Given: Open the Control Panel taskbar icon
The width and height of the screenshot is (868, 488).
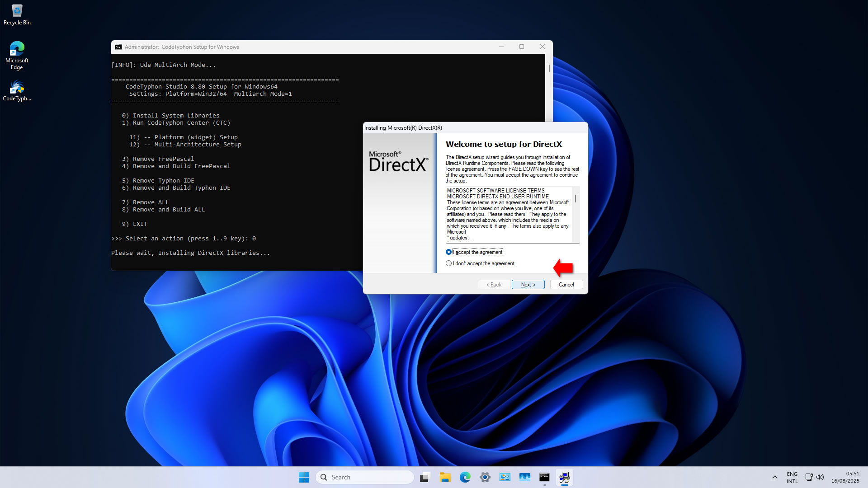Looking at the screenshot, I should [x=505, y=477].
